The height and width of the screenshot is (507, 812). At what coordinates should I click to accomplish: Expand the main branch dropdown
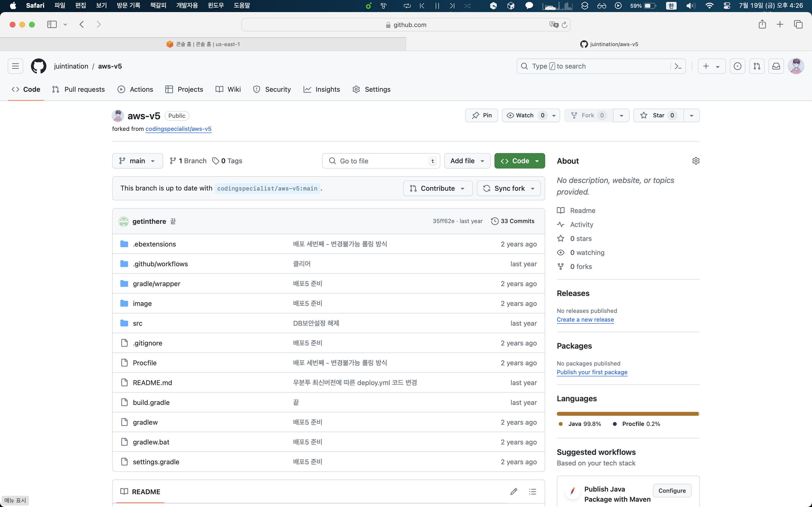(137, 161)
